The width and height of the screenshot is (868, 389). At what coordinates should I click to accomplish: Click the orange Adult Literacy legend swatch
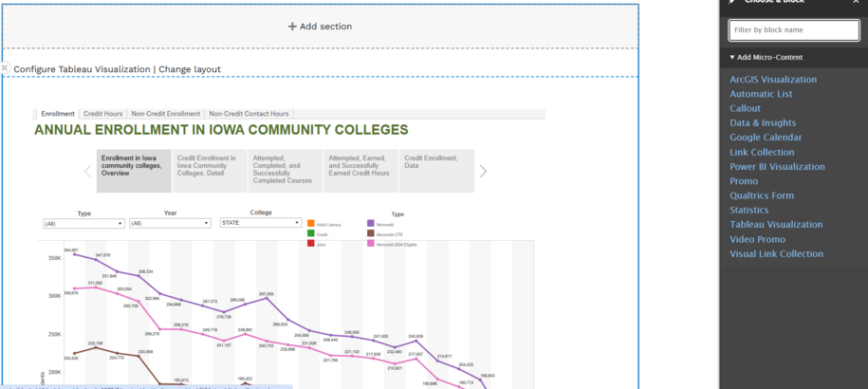pos(310,224)
